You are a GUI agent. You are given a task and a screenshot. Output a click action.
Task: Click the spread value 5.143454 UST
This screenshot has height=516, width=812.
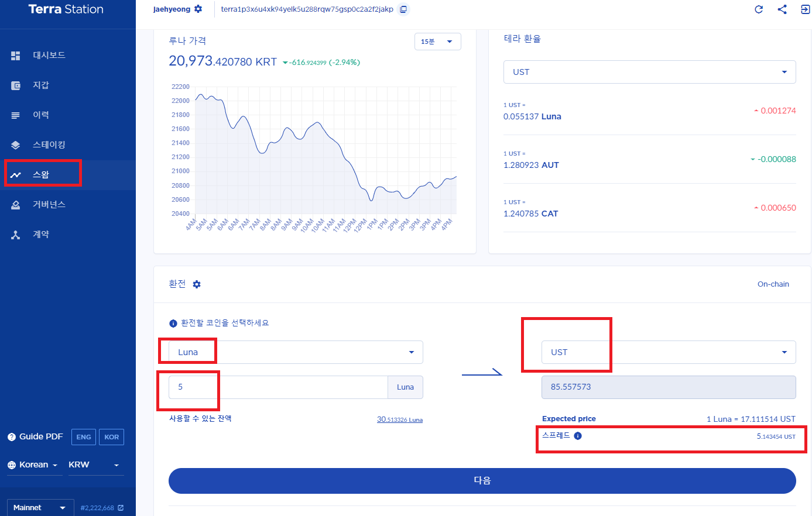(x=776, y=436)
